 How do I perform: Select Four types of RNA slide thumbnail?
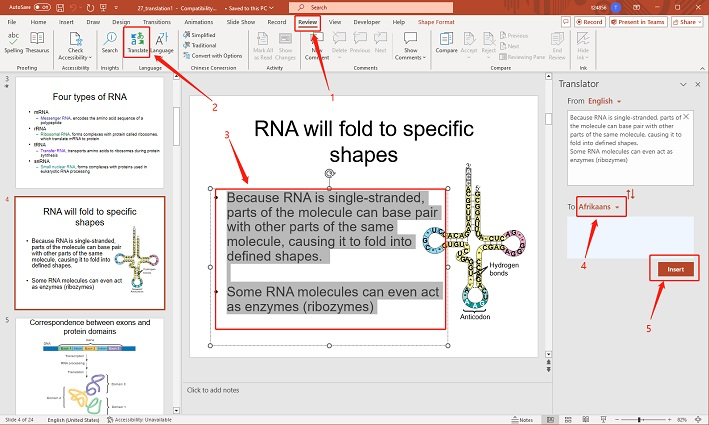tap(90, 132)
